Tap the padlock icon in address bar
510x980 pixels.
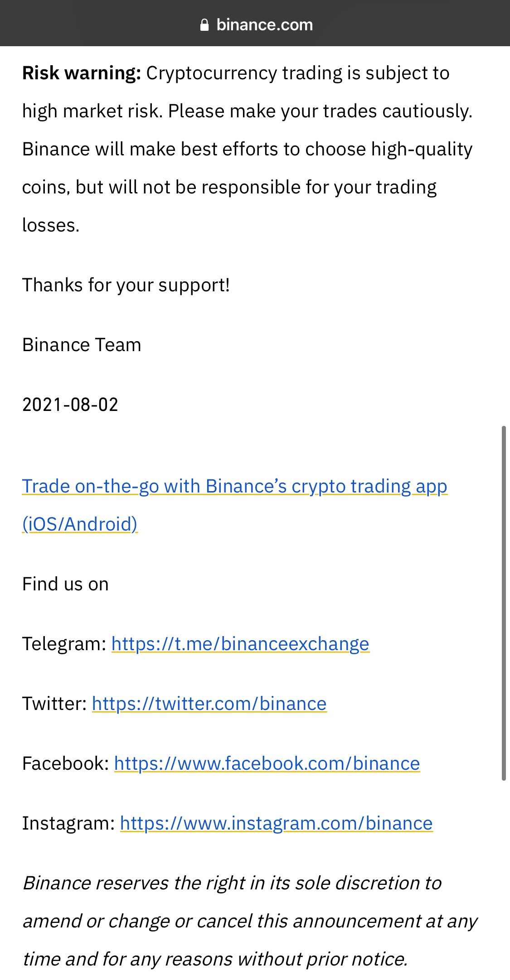coord(204,25)
